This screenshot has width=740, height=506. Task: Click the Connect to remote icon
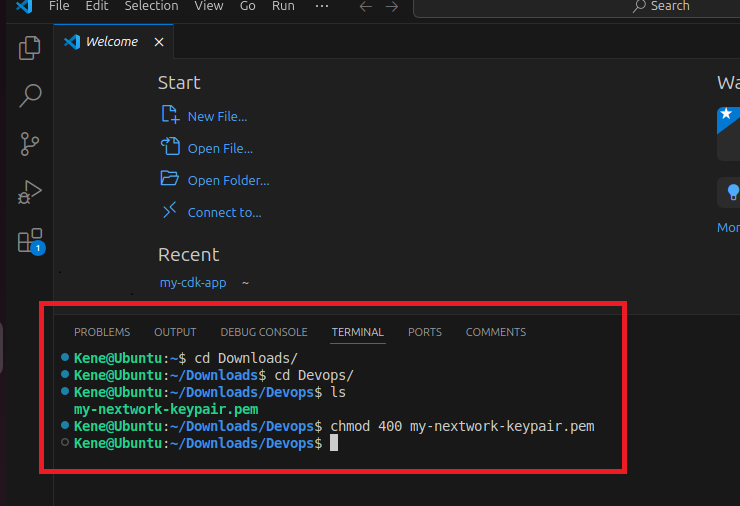click(x=169, y=210)
